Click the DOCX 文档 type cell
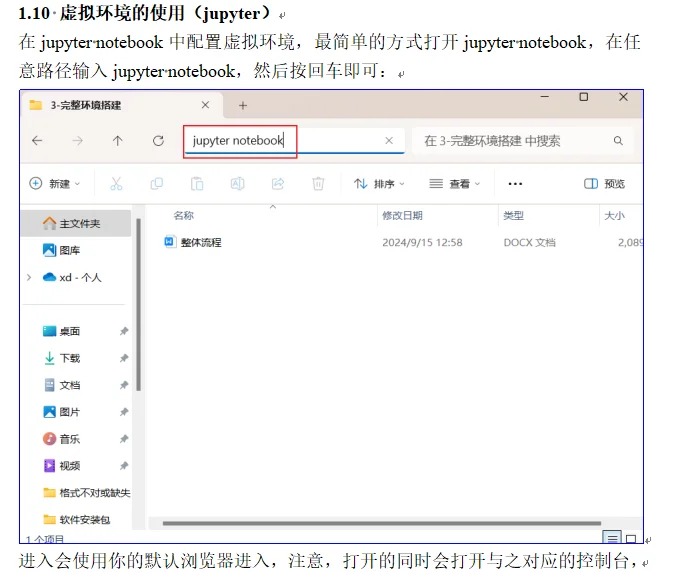The height and width of the screenshot is (572, 680). pos(529,242)
